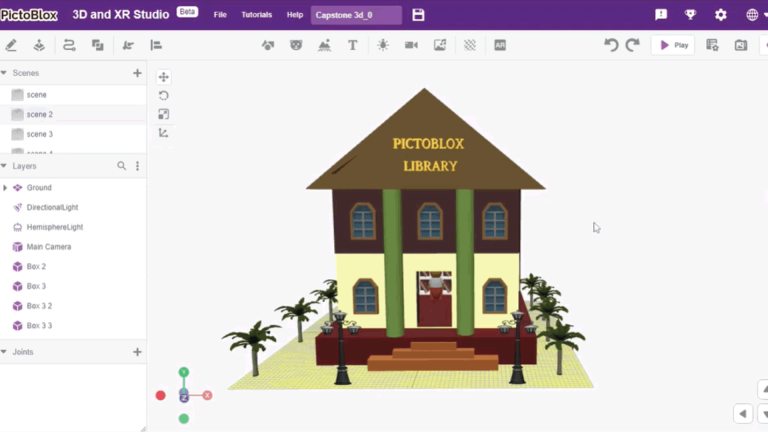This screenshot has height=432, width=768.
Task: Search layers with the magnifier icon
Action: point(122,166)
